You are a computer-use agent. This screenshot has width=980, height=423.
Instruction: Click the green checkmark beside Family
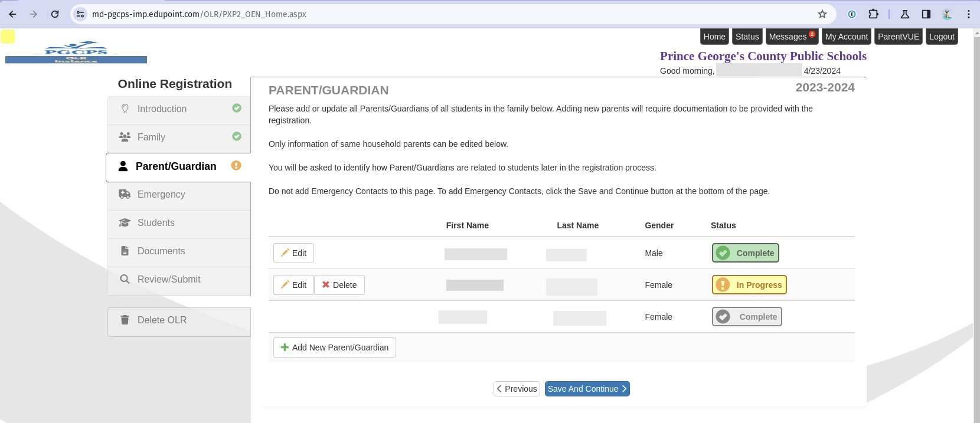[237, 136]
